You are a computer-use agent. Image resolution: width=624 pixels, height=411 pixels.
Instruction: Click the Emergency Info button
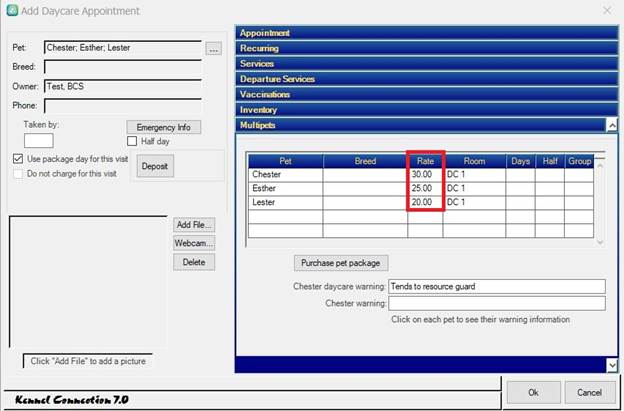click(163, 127)
